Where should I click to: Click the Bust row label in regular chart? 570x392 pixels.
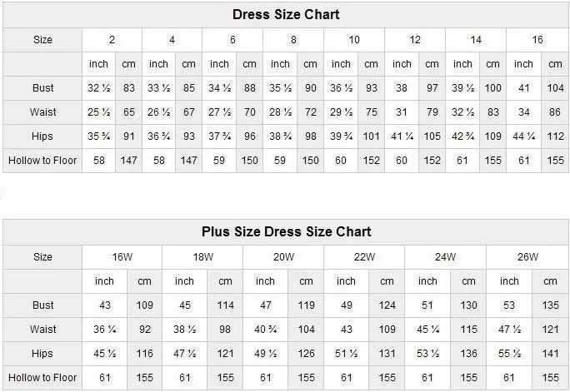point(42,87)
